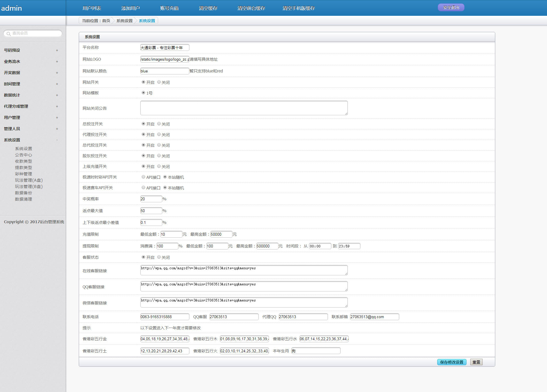
Task: Expand the 数据统计 menu
Action: (31, 95)
